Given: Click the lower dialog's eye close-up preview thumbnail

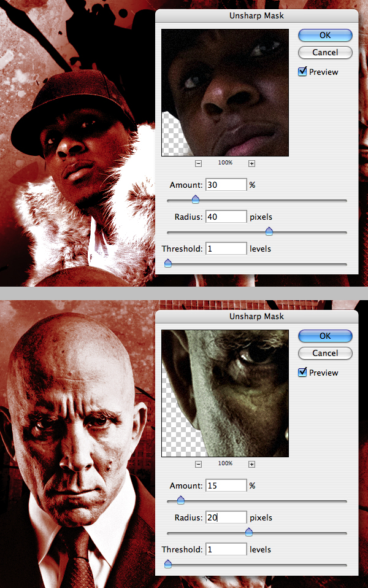Looking at the screenshot, I should (x=225, y=393).
